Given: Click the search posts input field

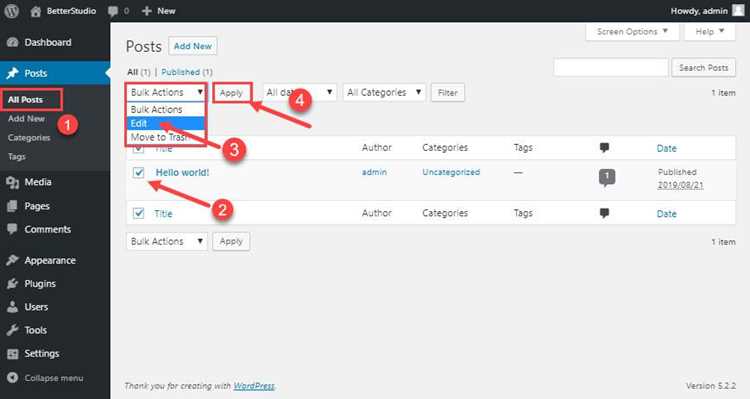Looking at the screenshot, I should coord(611,67).
